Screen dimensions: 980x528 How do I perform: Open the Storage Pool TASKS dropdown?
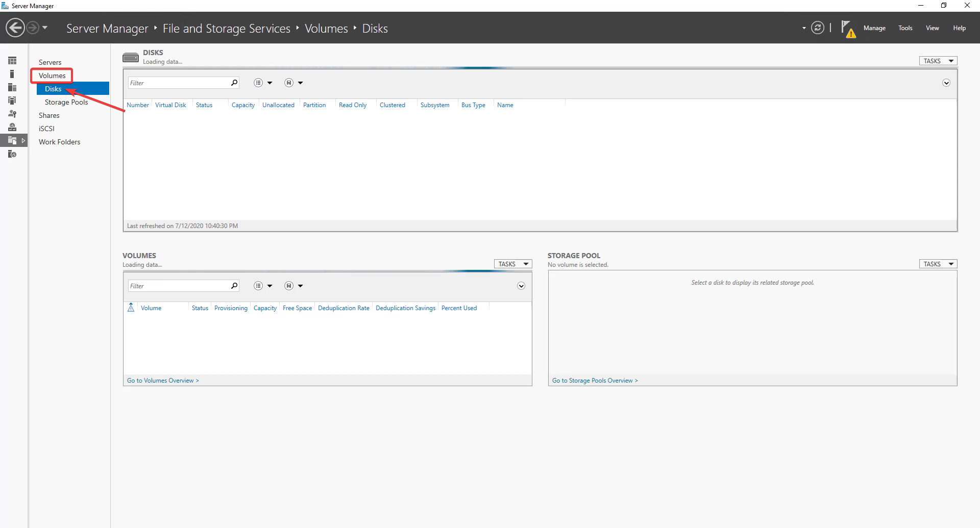coord(938,264)
